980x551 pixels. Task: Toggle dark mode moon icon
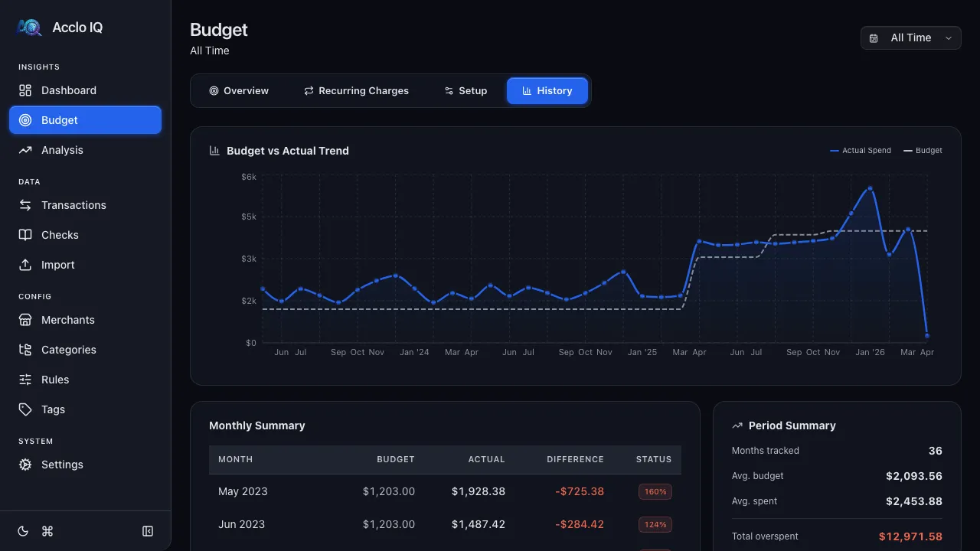coord(23,531)
